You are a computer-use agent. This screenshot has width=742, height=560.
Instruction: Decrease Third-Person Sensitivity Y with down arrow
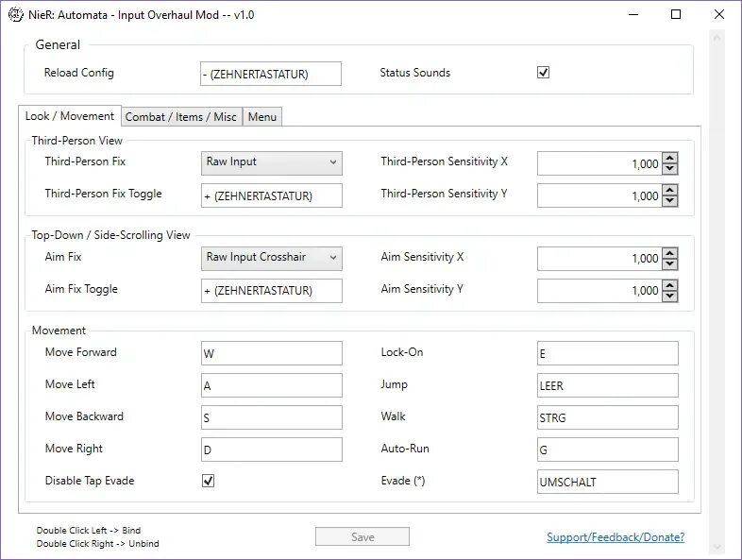pos(670,201)
